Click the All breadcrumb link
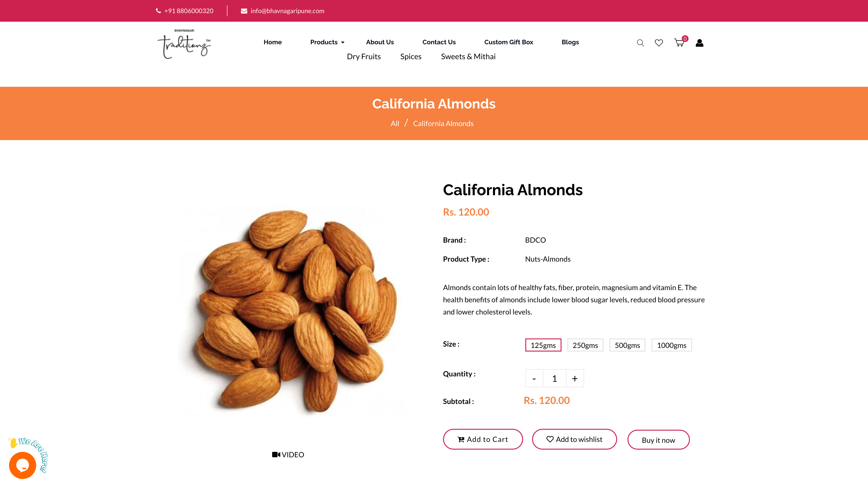The image size is (868, 488). [x=395, y=123]
